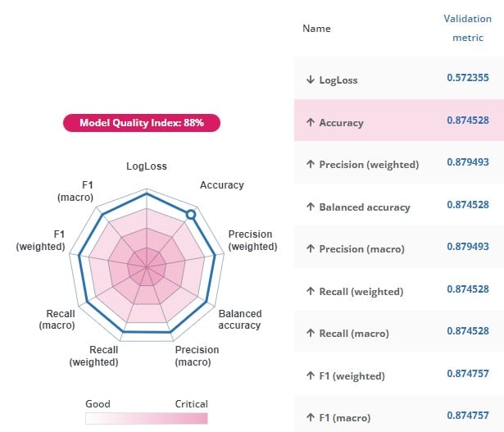Viewport: 504px width, 432px height.
Task: Click the up arrow beside F1 (weighted)
Action: pos(310,376)
